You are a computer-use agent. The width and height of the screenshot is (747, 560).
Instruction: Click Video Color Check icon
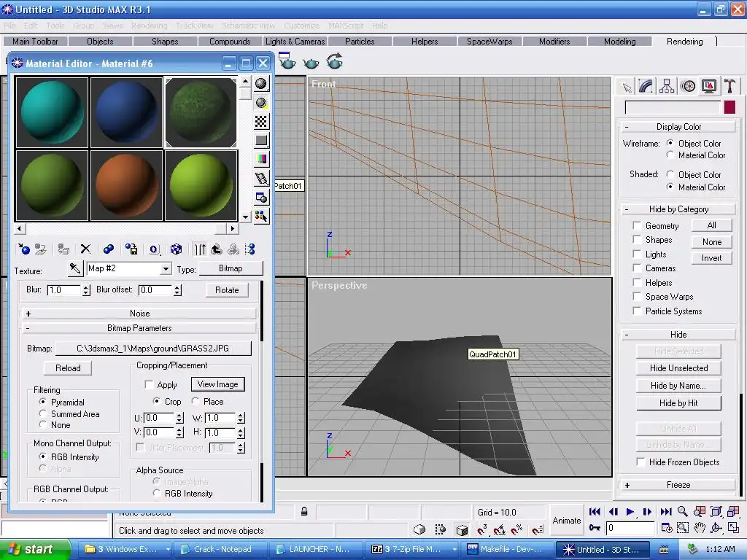[261, 159]
